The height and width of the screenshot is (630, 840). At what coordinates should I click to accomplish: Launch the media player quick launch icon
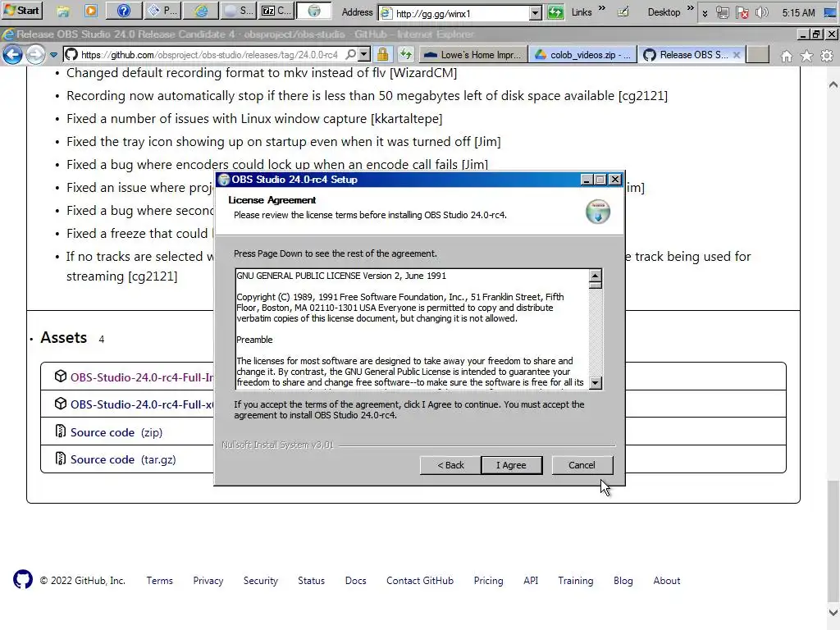point(91,11)
